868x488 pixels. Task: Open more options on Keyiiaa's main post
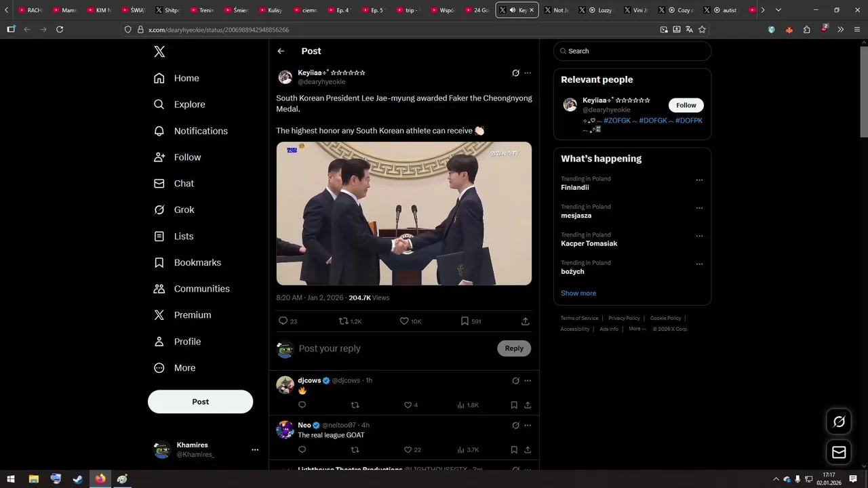tap(528, 73)
